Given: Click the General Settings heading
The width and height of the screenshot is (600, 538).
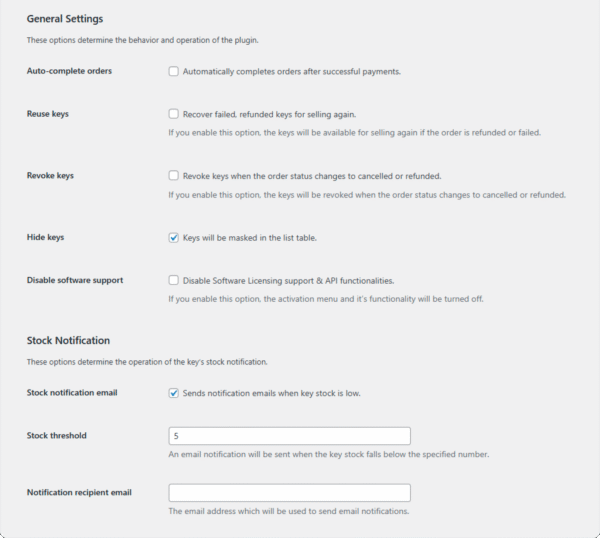Looking at the screenshot, I should [65, 19].
